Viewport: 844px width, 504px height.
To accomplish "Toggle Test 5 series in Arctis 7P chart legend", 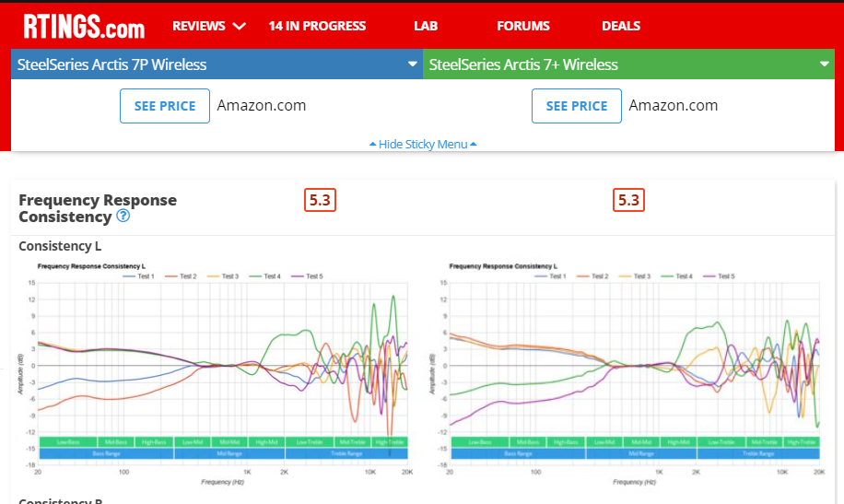I will (308, 276).
